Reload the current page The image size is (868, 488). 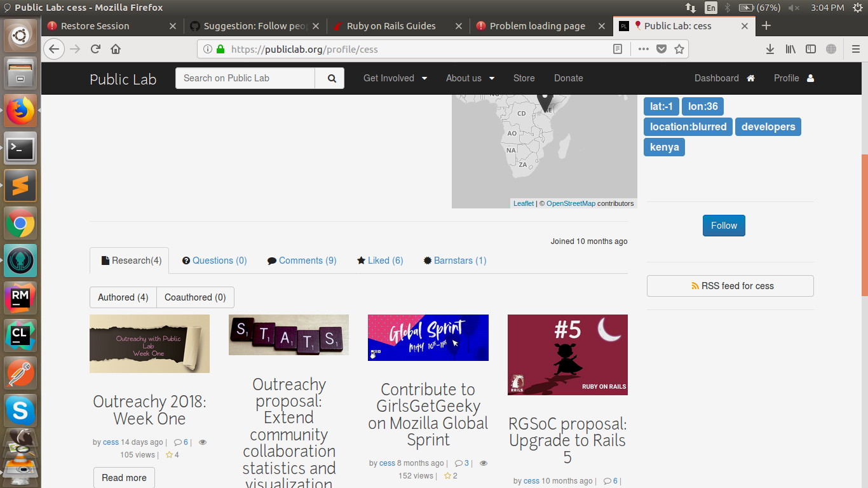coord(95,49)
